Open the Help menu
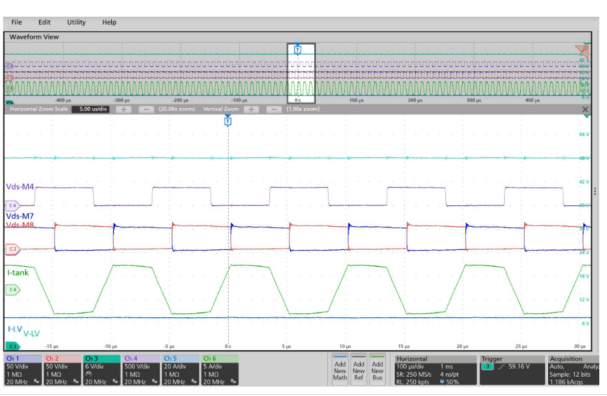The width and height of the screenshot is (607, 396). 109,22
